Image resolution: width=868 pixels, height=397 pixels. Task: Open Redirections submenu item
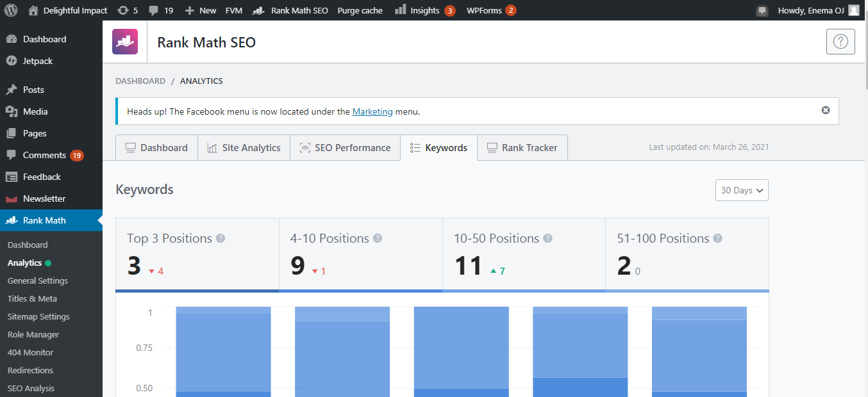30,370
